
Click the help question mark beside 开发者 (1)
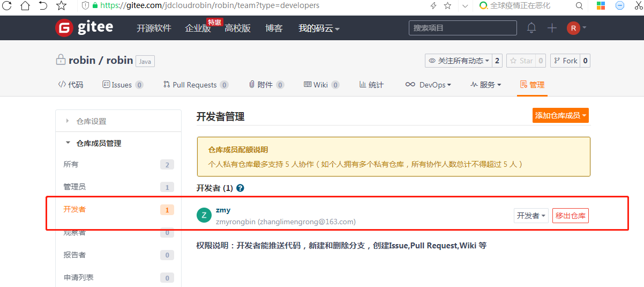click(x=240, y=188)
